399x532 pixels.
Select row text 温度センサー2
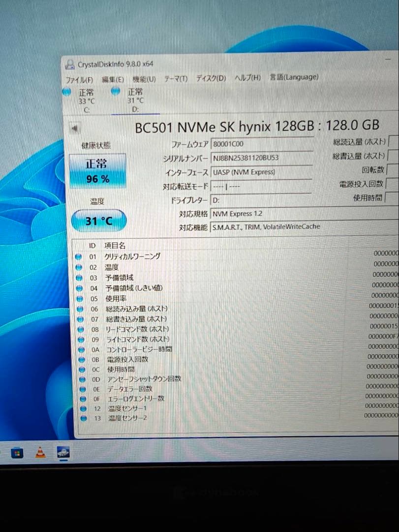tap(127, 418)
